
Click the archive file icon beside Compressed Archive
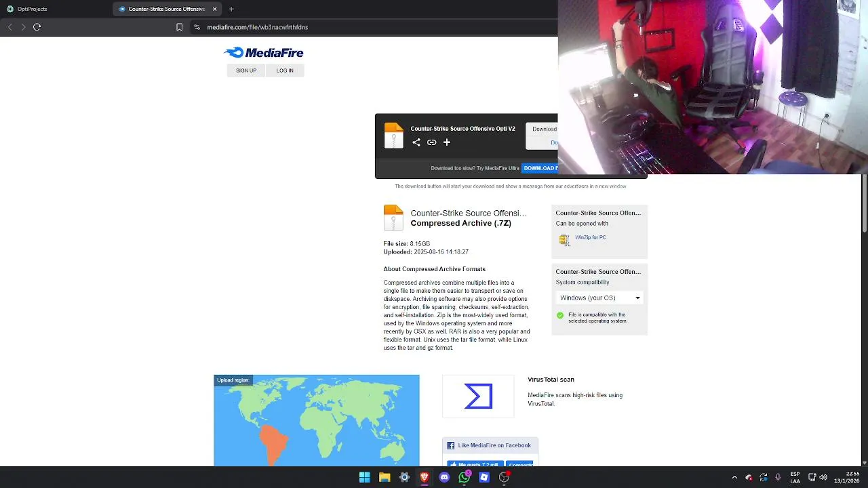(x=393, y=218)
